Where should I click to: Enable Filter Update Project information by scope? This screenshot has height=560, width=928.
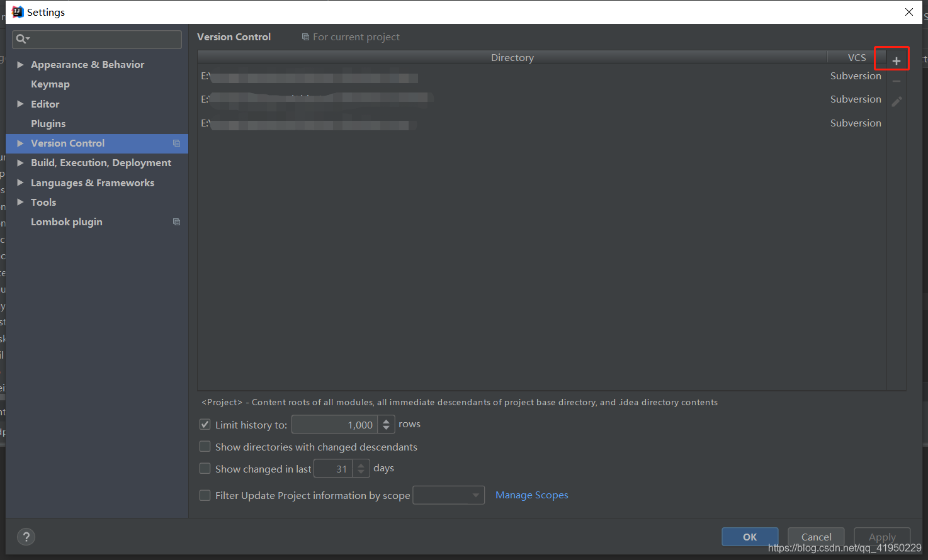click(205, 495)
